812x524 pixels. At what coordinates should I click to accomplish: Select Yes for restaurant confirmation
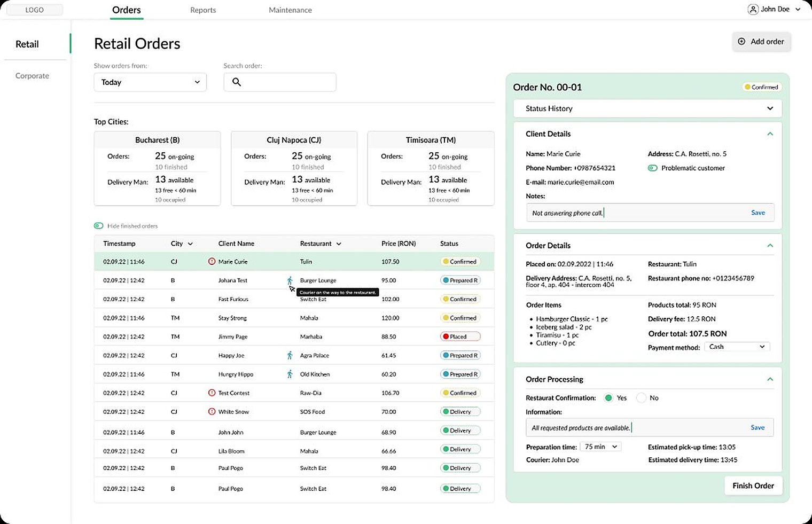pyautogui.click(x=608, y=398)
